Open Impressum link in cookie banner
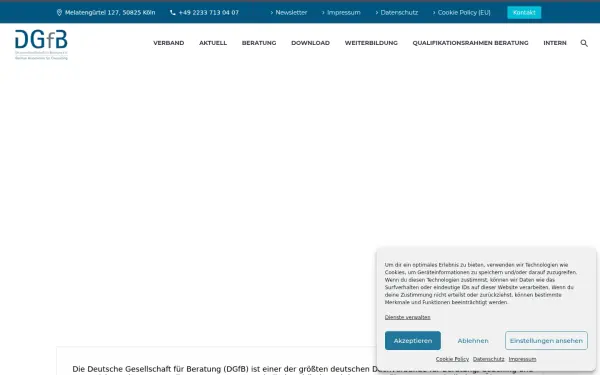This screenshot has width=600, height=375. pyautogui.click(x=522, y=359)
